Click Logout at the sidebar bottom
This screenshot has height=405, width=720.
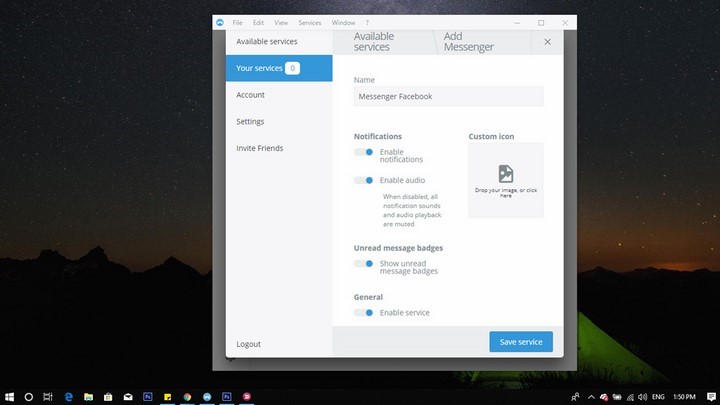click(x=248, y=344)
